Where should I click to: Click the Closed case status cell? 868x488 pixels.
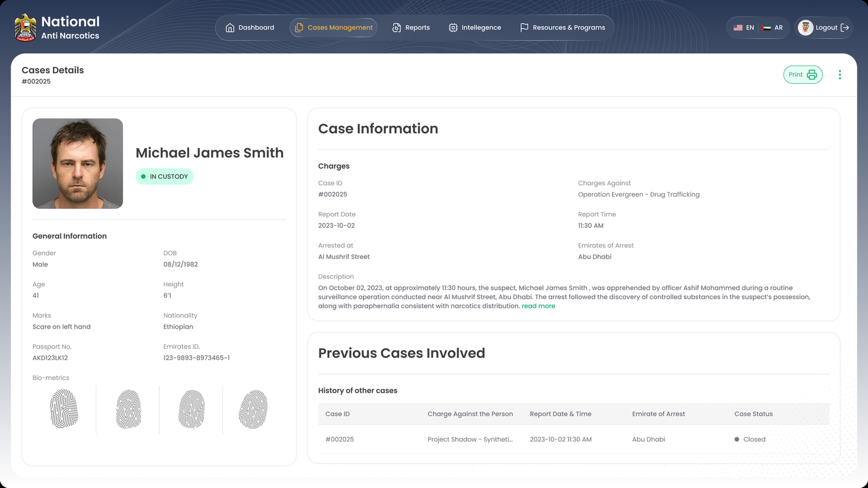tap(750, 440)
